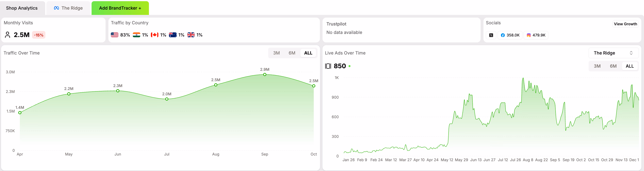The height and width of the screenshot is (171, 644).
Task: Click the 2.5M monthly visits value
Action: pyautogui.click(x=22, y=35)
